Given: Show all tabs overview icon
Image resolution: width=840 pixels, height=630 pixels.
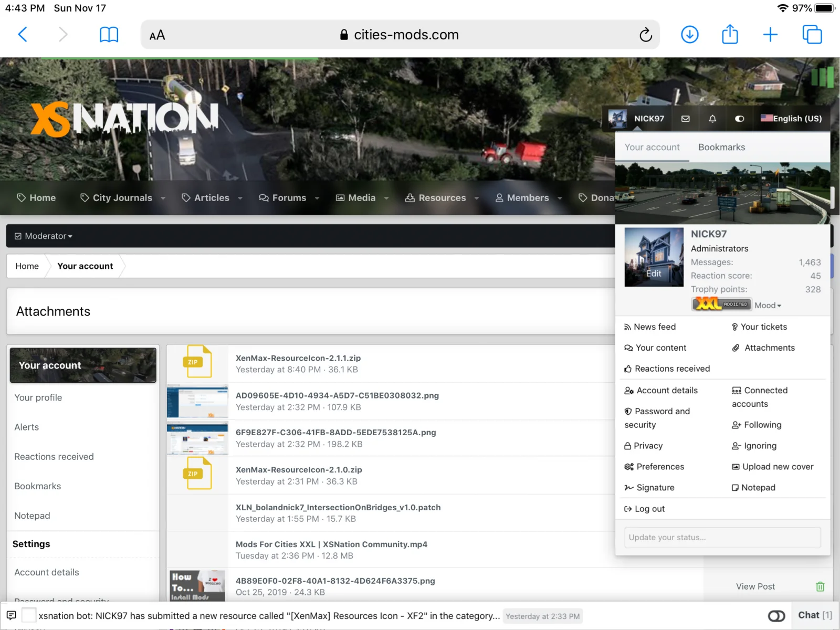Looking at the screenshot, I should (812, 35).
